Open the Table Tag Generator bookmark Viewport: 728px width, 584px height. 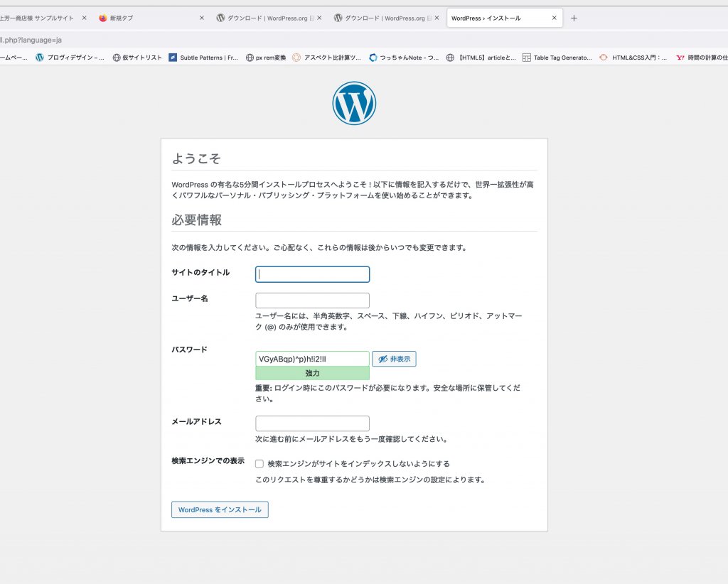(x=557, y=58)
